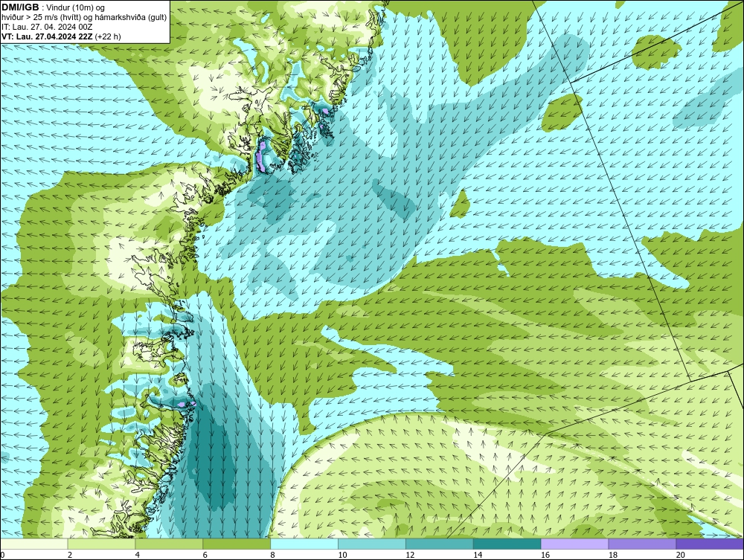Click the 8–10 m/s light cyan swatch
This screenshot has height=560, width=744.
tap(304, 544)
